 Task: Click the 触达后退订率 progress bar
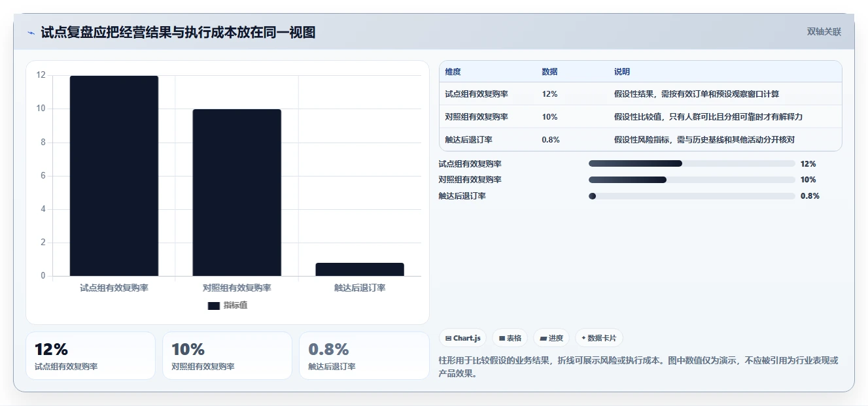click(x=691, y=195)
